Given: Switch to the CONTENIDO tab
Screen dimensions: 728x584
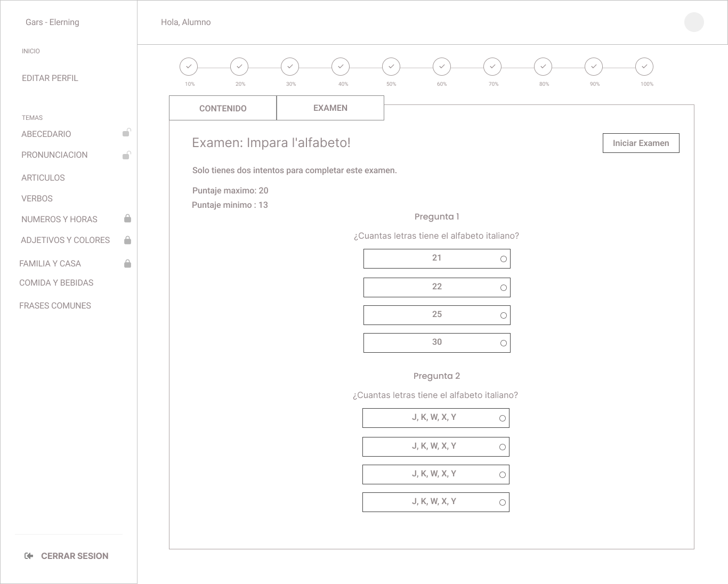Looking at the screenshot, I should 223,108.
